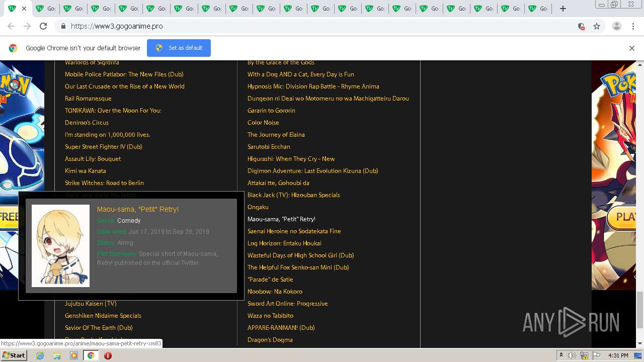Open the Kimi wa Kanata link
Viewport: 644px width, 362px height.
pos(86,171)
